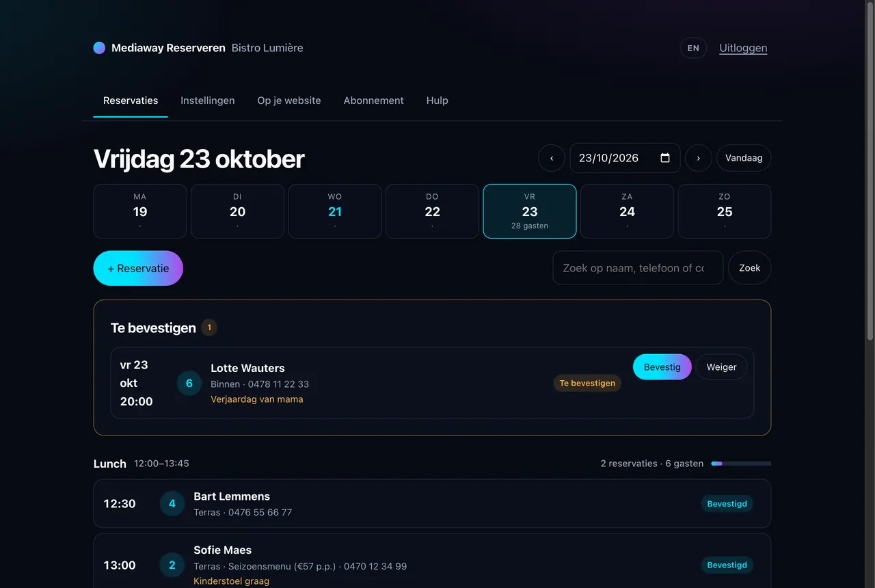The image size is (875, 588).
Task: Click the search field for name or phone
Action: (638, 268)
